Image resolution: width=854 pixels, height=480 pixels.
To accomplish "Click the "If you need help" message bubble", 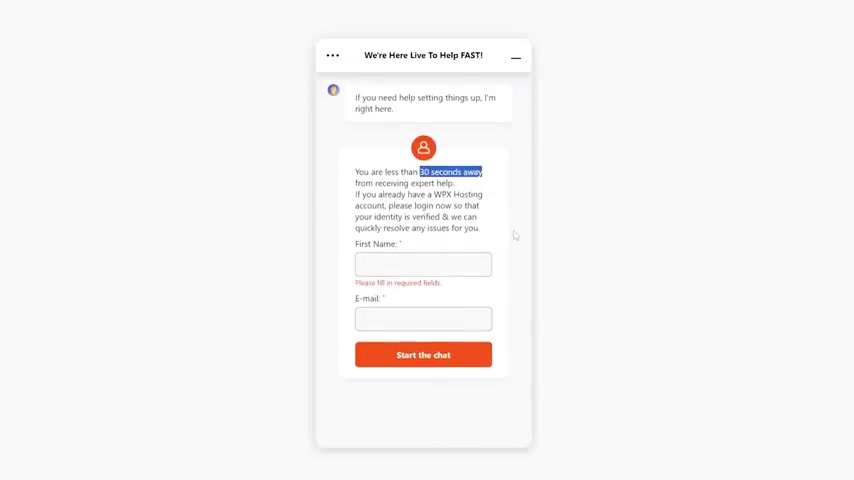I will point(428,103).
